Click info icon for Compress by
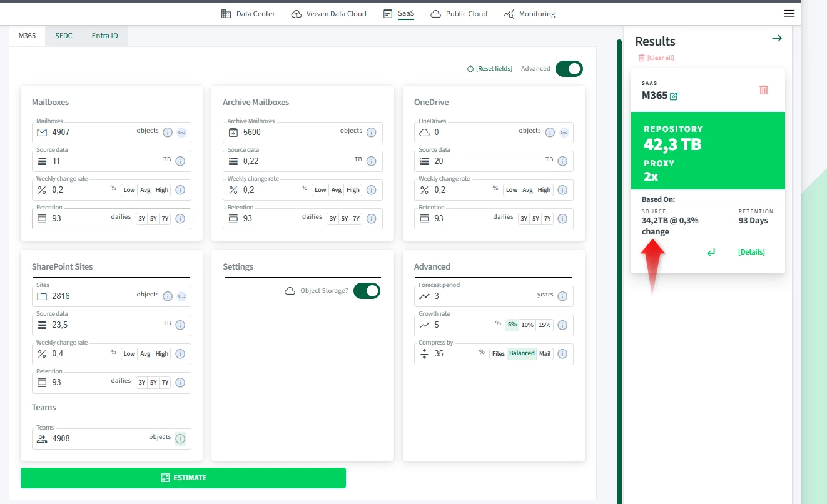 [562, 354]
